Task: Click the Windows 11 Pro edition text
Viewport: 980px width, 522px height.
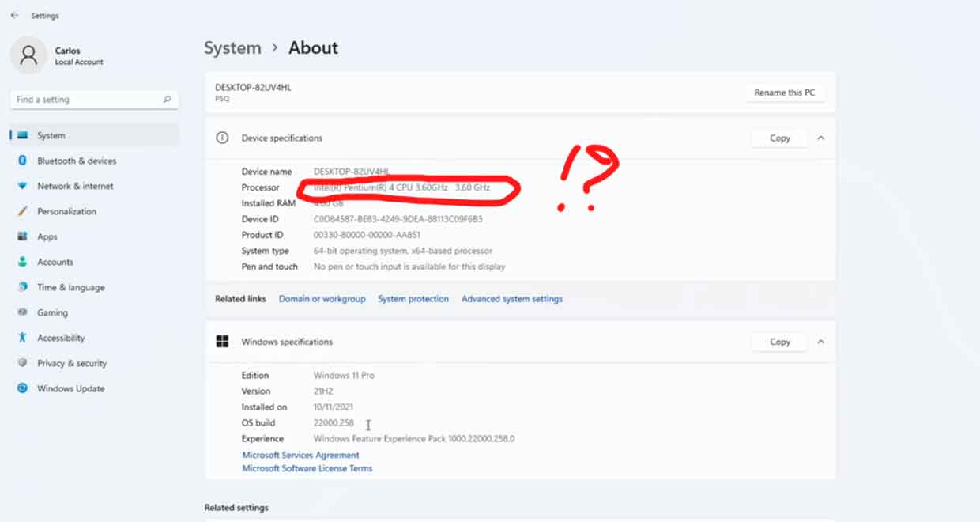Action: [344, 376]
